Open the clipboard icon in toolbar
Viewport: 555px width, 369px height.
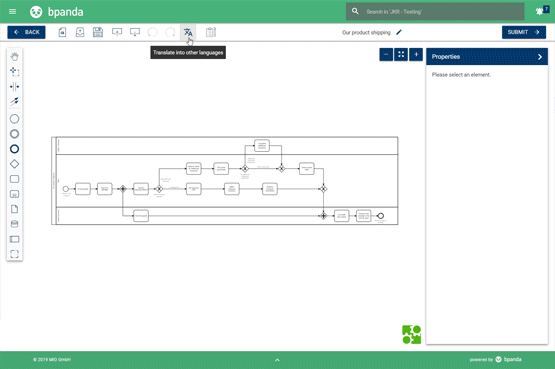pos(211,32)
